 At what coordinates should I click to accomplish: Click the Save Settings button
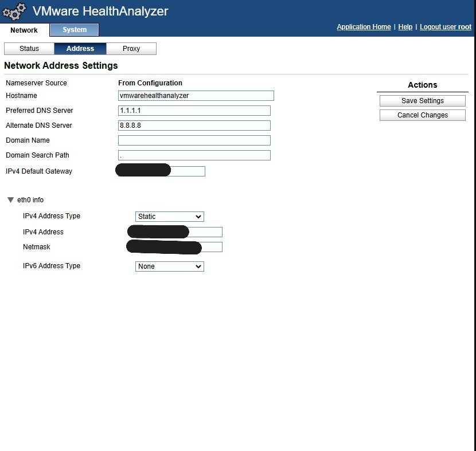(422, 101)
